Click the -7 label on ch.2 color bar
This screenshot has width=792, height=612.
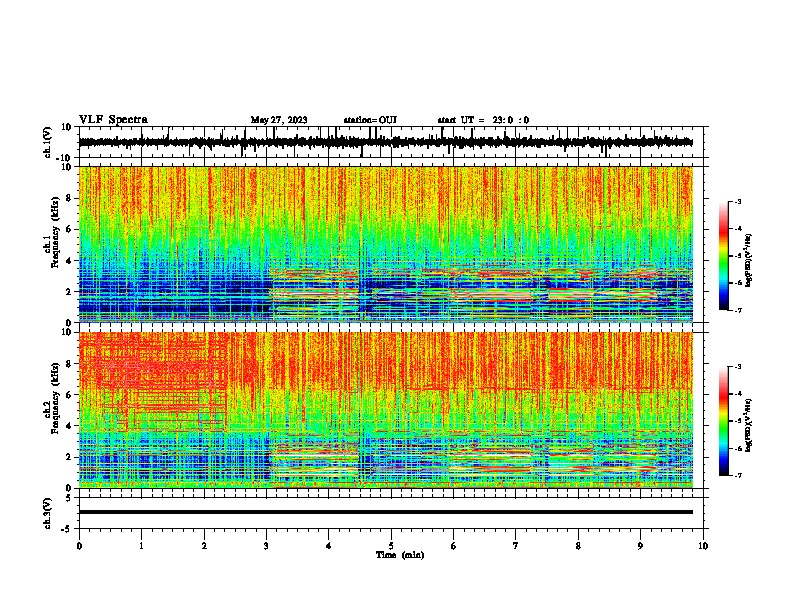click(738, 475)
